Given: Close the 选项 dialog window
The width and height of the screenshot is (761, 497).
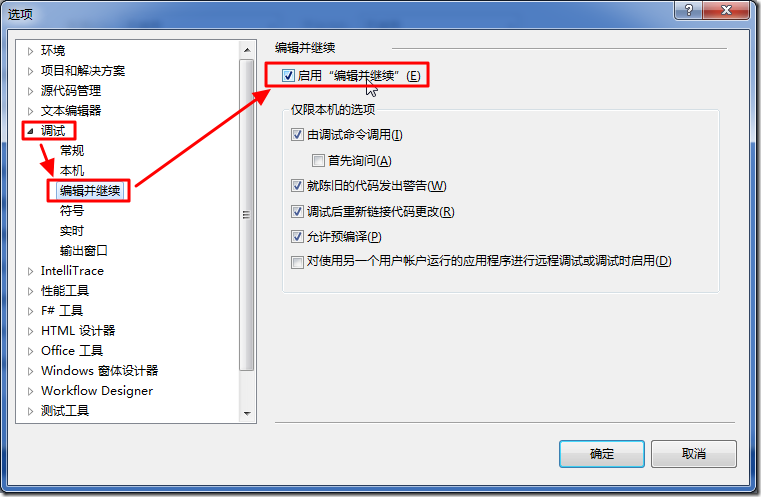Looking at the screenshot, I should [726, 10].
